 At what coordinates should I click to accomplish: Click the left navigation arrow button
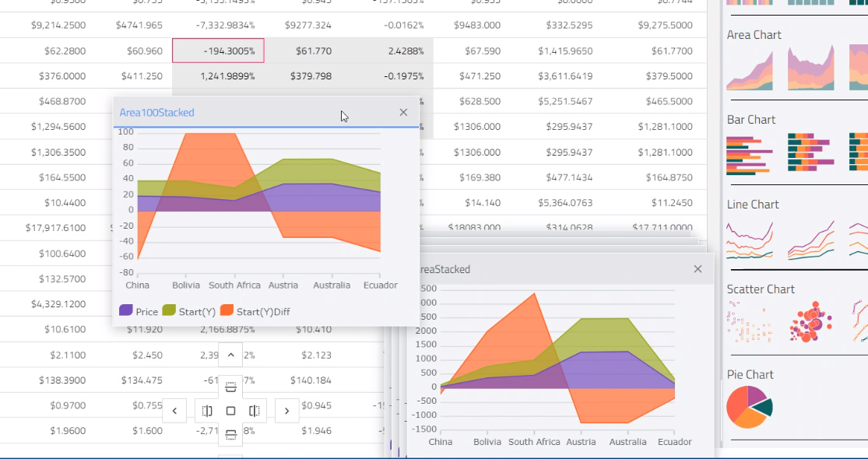174,410
